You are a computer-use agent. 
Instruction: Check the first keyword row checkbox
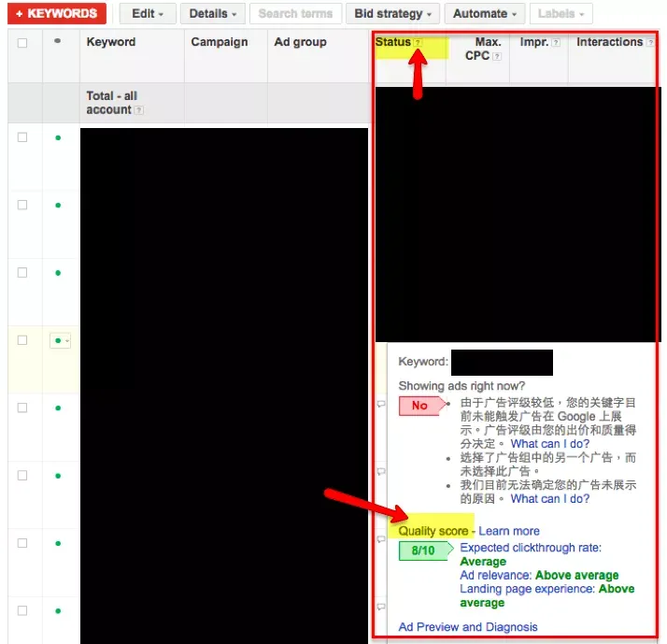coord(22,137)
